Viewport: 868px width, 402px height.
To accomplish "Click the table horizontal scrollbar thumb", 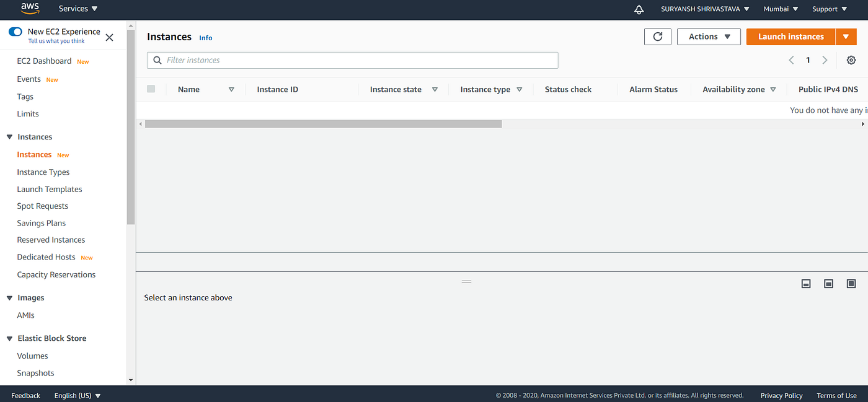I will click(323, 124).
